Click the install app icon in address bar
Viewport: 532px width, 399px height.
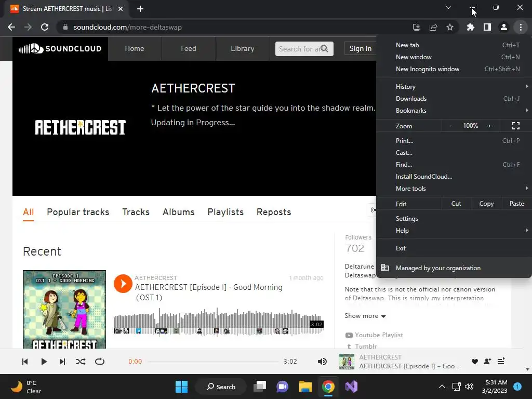click(416, 27)
